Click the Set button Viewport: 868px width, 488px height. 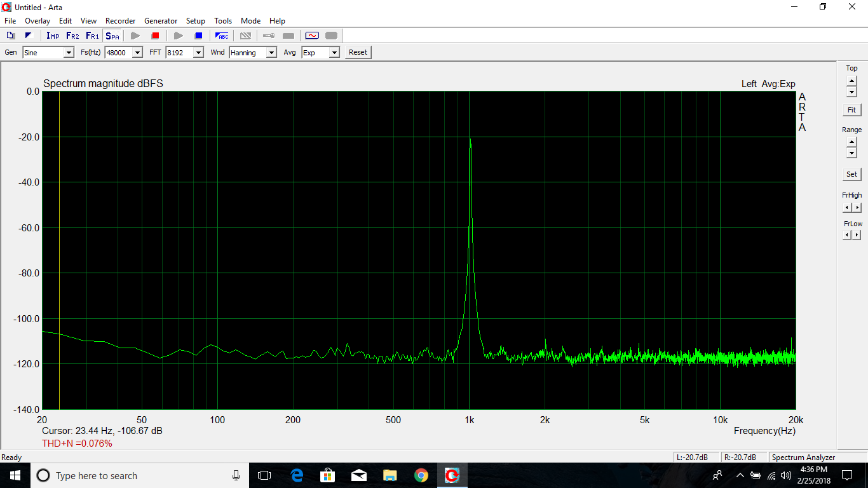click(x=851, y=174)
